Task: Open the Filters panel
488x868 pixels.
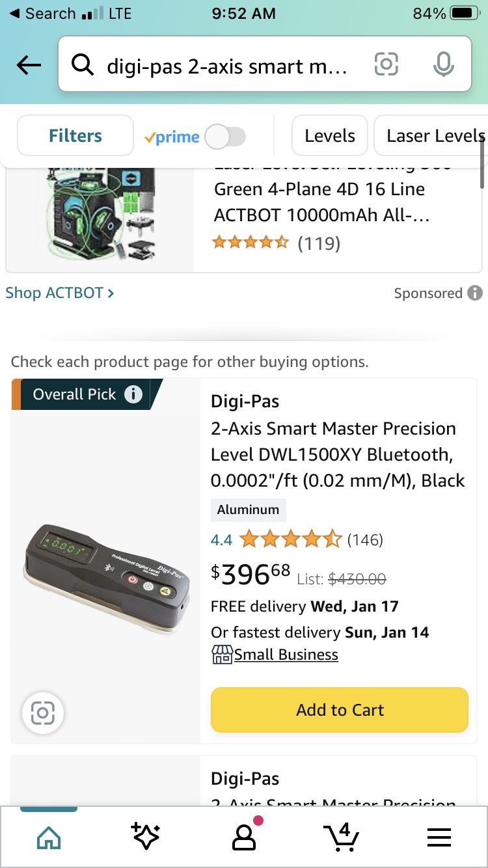Action: pos(75,136)
